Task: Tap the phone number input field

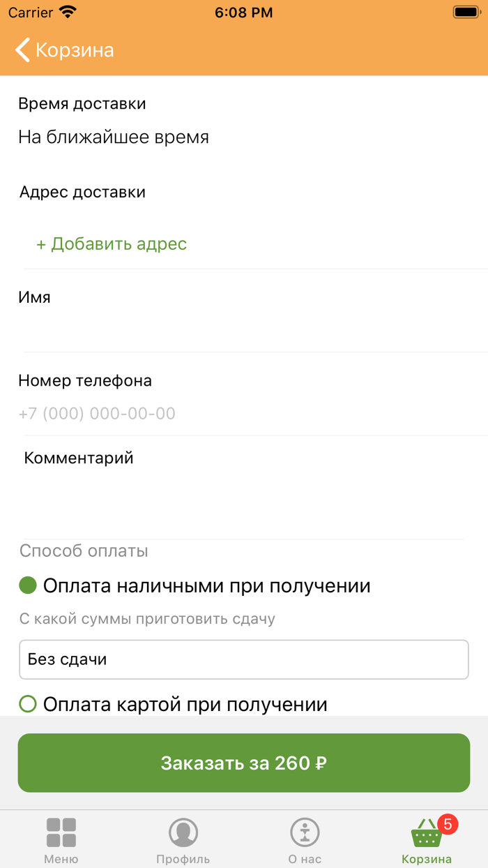Action: point(244,413)
